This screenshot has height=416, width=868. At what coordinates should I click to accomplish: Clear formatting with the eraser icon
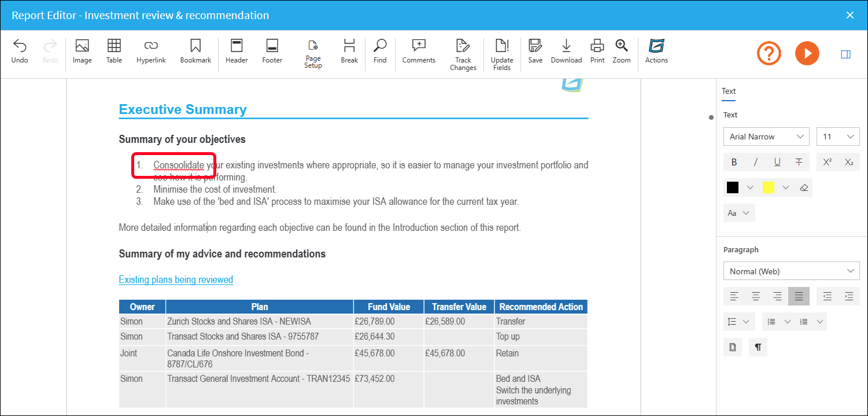pos(803,187)
